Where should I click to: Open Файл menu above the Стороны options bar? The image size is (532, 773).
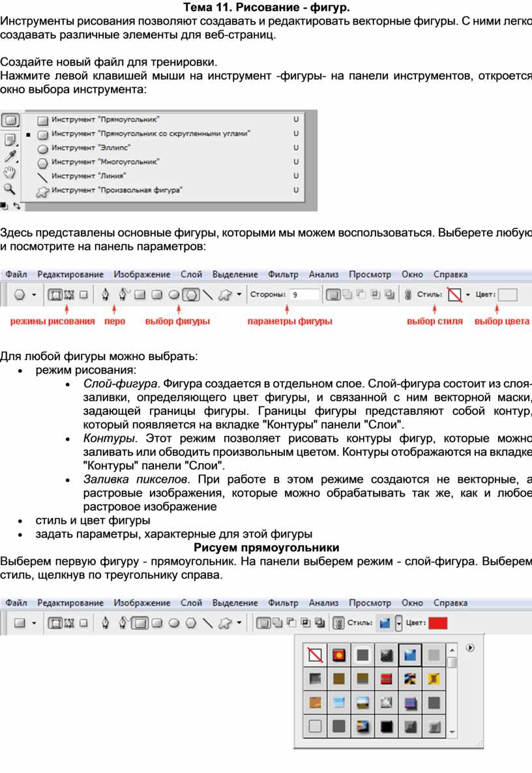(x=16, y=275)
